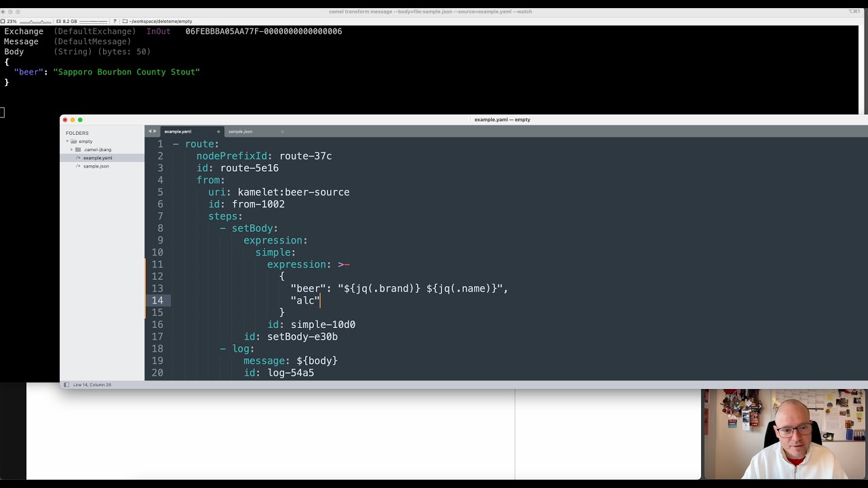Click the from-1002 id value

258,204
